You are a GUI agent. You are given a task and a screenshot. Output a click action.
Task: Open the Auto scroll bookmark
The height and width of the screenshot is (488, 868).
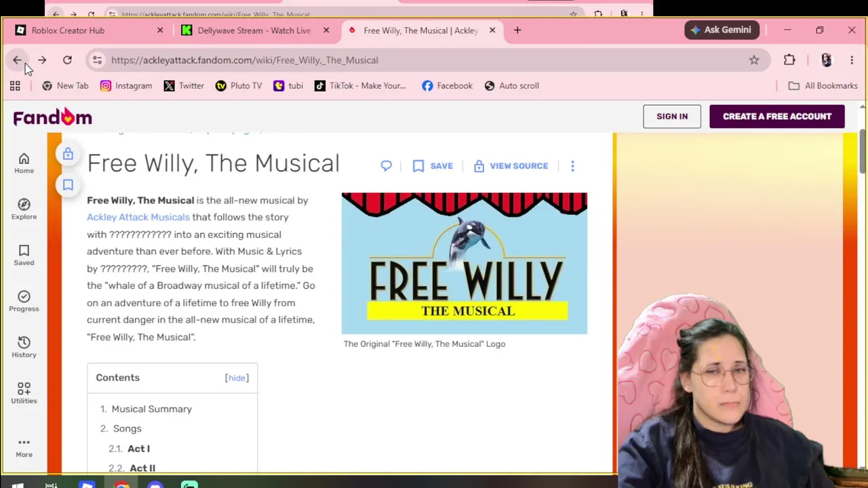coord(512,85)
